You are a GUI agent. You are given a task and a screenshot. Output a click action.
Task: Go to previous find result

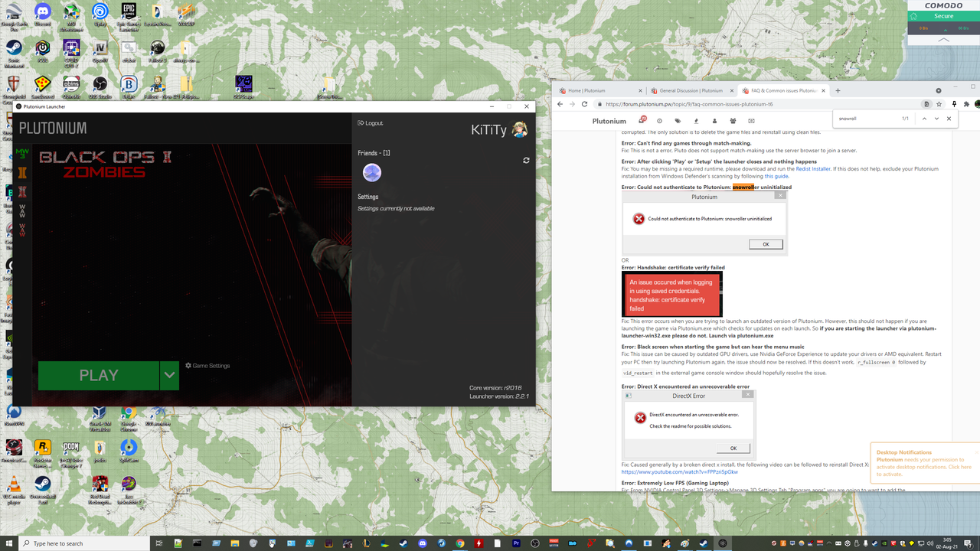(x=924, y=119)
